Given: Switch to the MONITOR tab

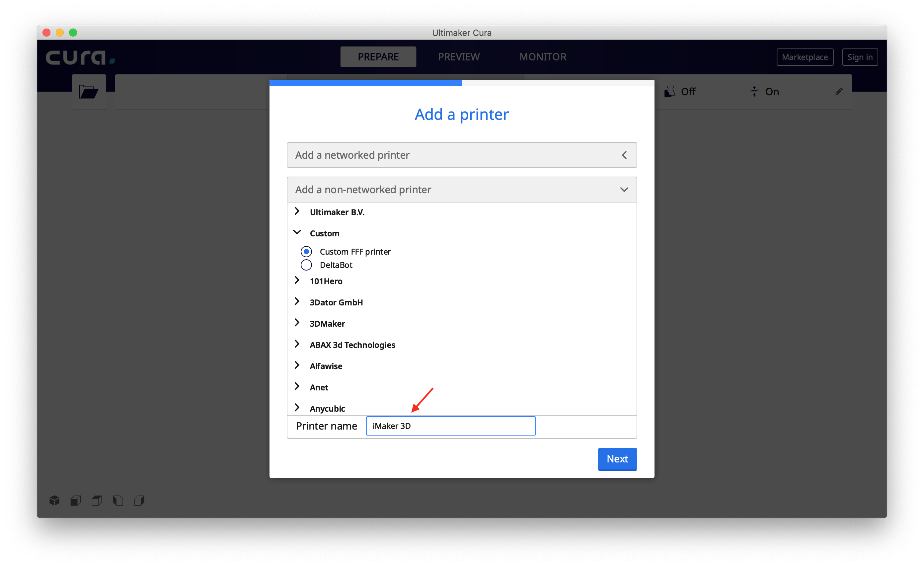Looking at the screenshot, I should click(543, 57).
